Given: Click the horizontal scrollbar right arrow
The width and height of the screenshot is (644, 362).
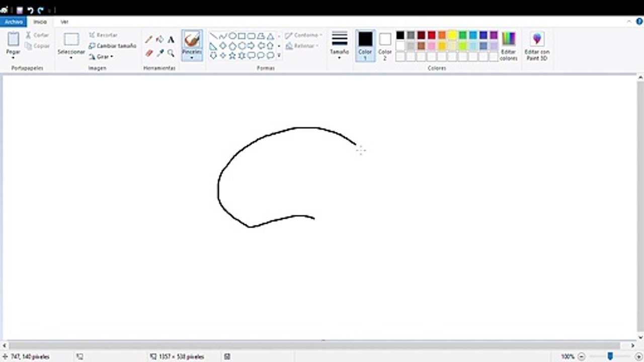Looking at the screenshot, I should [x=633, y=345].
